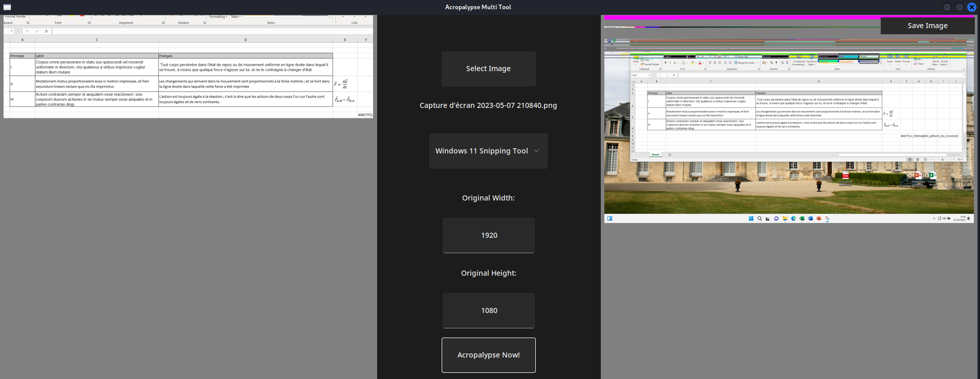Image resolution: width=980 pixels, height=379 pixels.
Task: Focus the Original Height field showing 1080
Action: point(488,310)
